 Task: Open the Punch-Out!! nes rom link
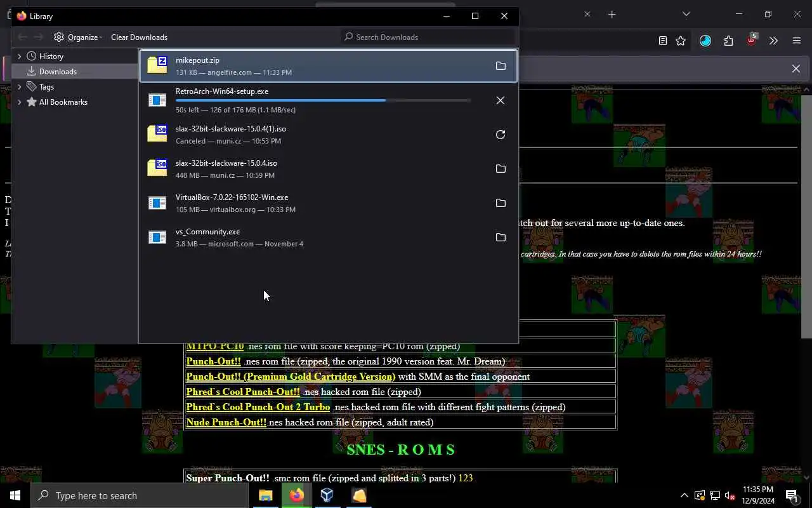pos(213,361)
